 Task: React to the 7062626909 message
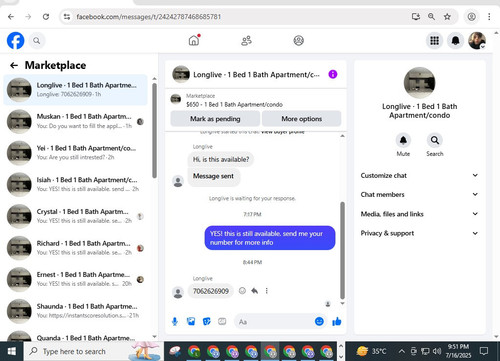pos(242,291)
